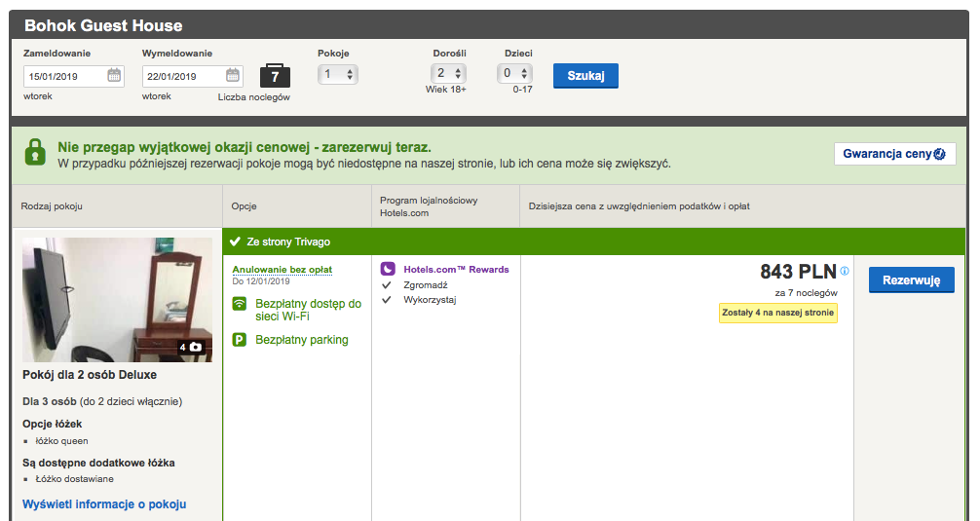Open the room photo thumbnail
This screenshot has width=980, height=521.
(x=117, y=299)
